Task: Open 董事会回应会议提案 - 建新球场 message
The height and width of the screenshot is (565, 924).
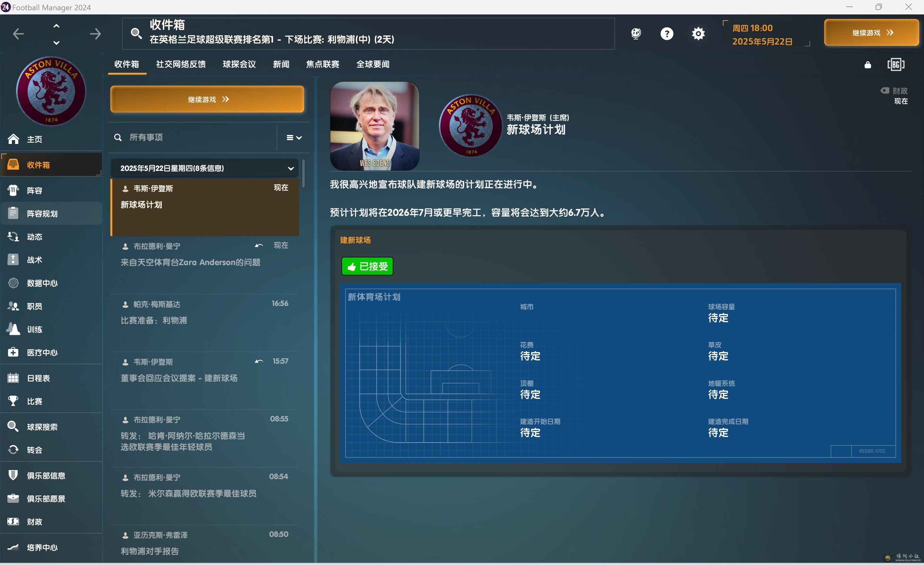Action: [205, 381]
